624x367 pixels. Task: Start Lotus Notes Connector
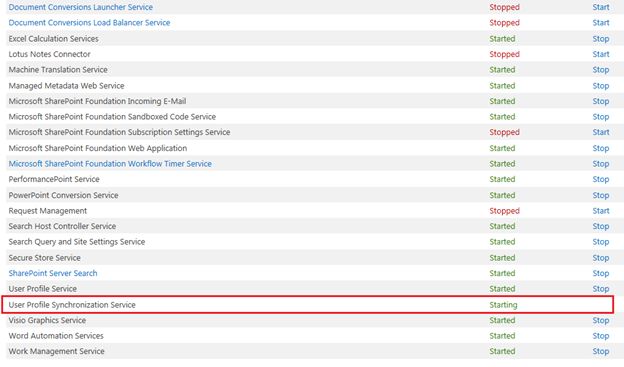pyautogui.click(x=601, y=54)
